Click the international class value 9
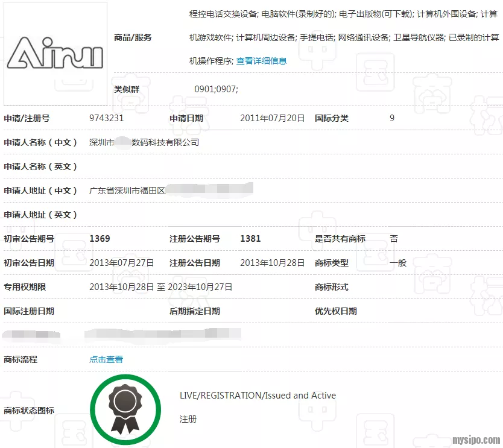 [392, 118]
